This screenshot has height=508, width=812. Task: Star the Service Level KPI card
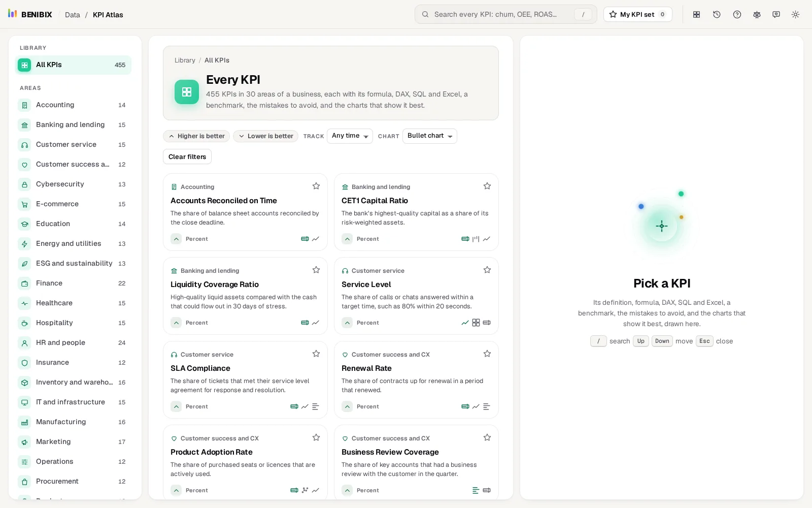click(487, 270)
